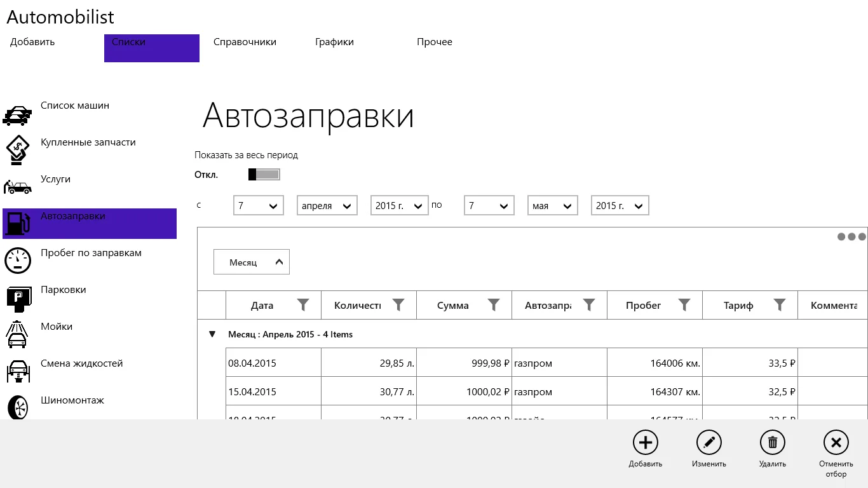Screen dimensions: 868x488
Task: Open start year dropdown 2015 г.
Action: pos(400,206)
